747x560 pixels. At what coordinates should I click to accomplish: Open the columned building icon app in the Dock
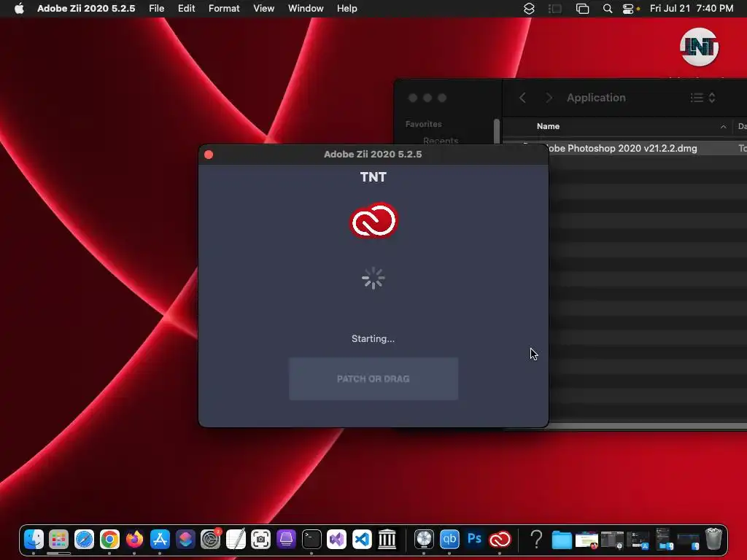pyautogui.click(x=387, y=539)
